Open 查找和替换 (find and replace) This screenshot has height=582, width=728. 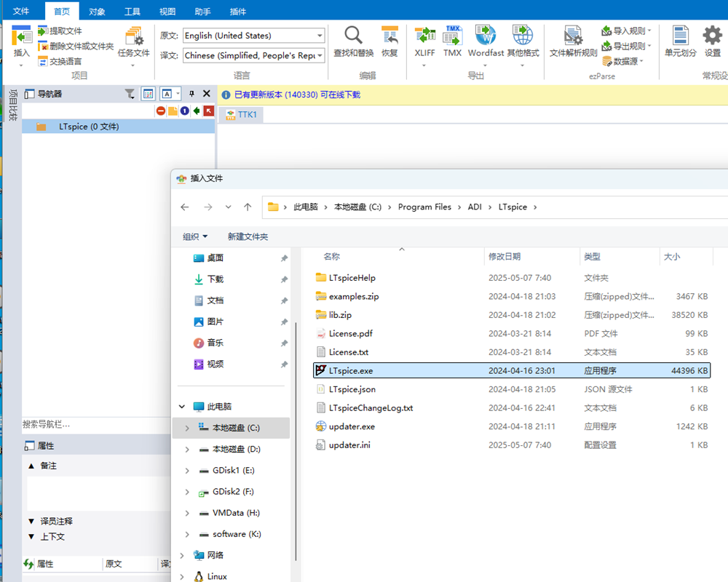click(353, 41)
